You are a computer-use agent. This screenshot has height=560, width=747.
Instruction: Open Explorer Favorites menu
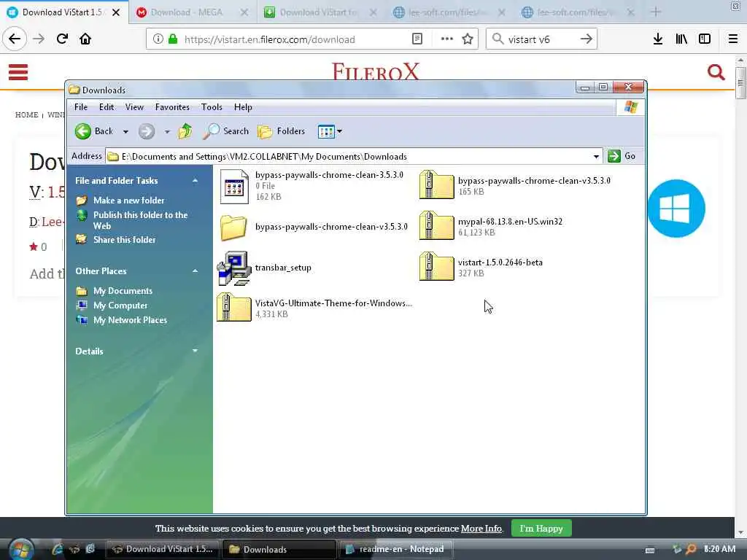pos(172,107)
